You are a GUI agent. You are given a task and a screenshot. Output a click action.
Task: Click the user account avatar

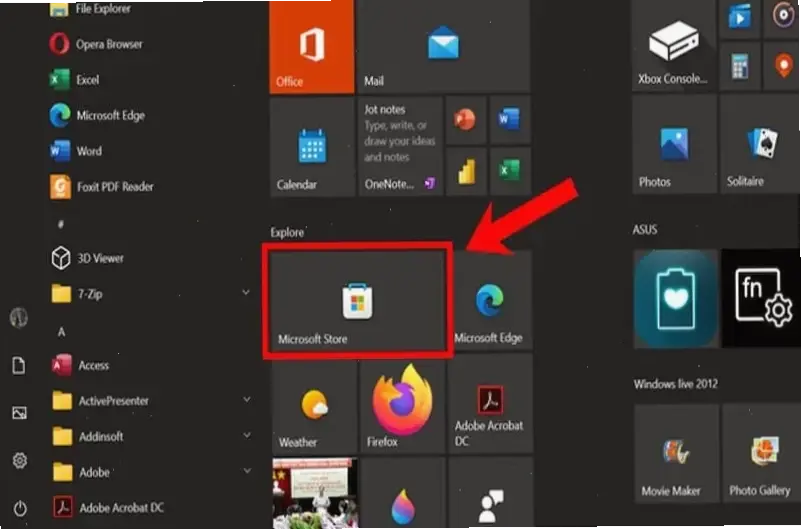coord(19,318)
